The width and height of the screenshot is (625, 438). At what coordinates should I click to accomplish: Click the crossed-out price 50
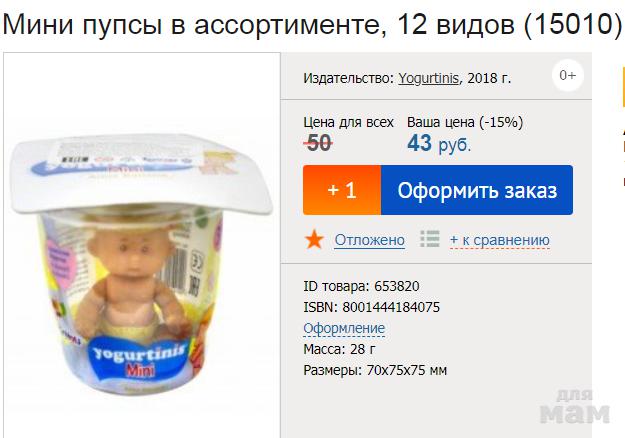pos(318,143)
